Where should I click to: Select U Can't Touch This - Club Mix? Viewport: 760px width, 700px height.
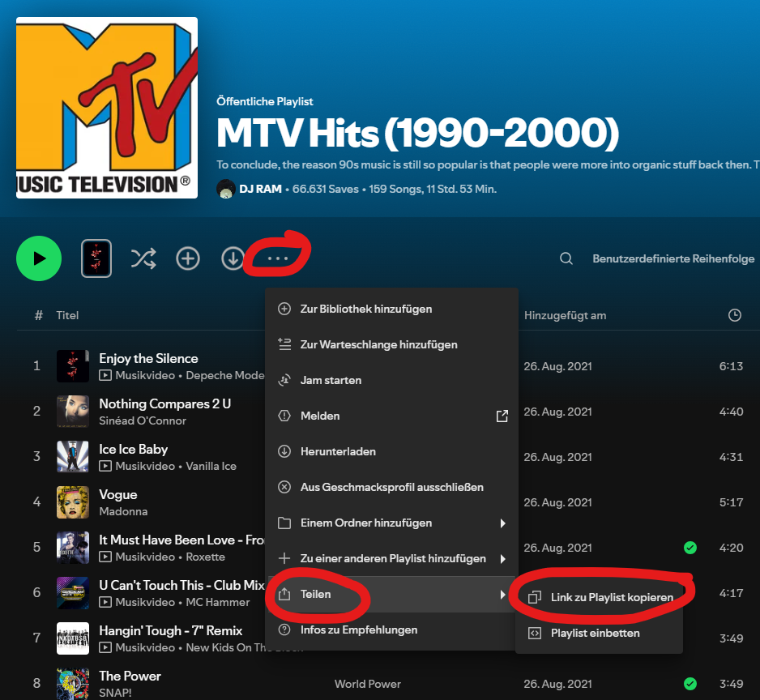tap(181, 585)
